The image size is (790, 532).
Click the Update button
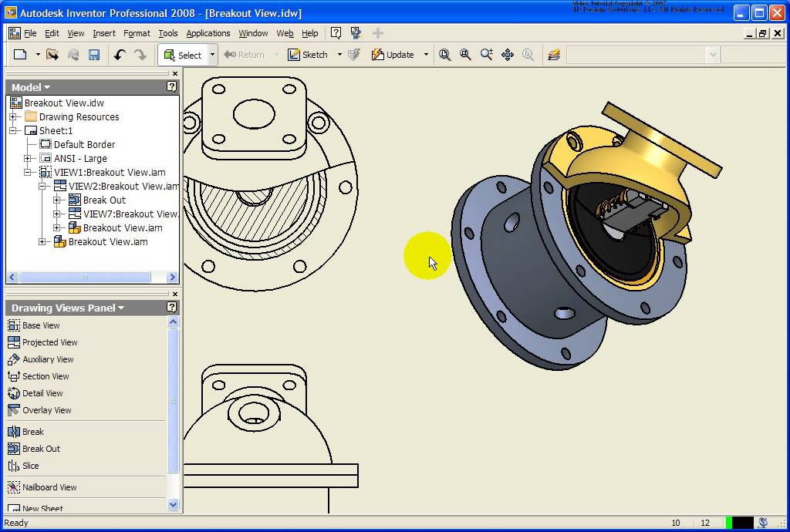(x=393, y=55)
